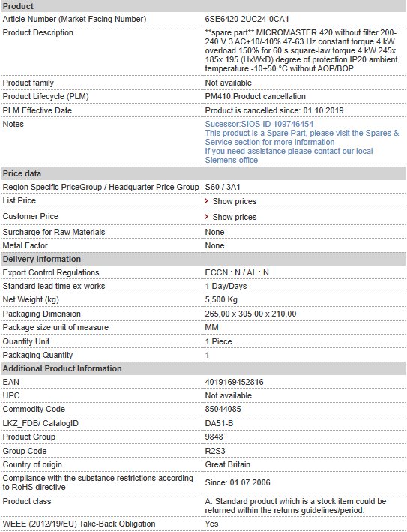Select the EAN value 4019169452816

pyautogui.click(x=234, y=382)
